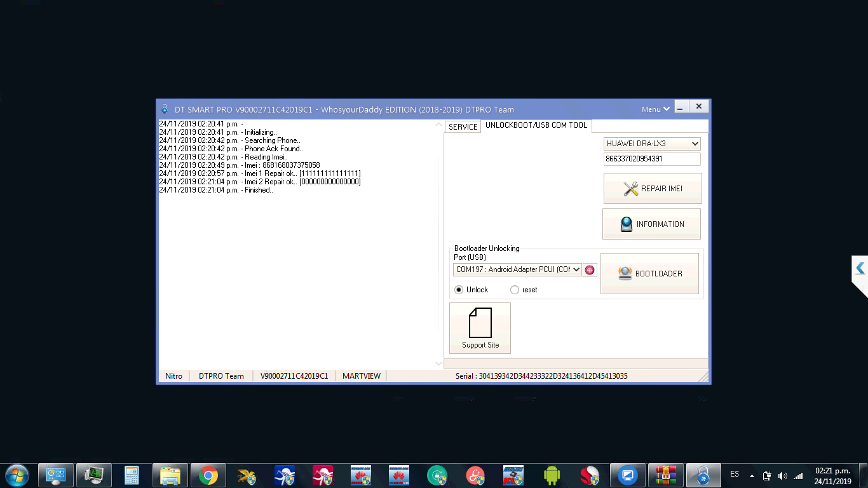868x488 pixels.
Task: Select the UNLOCKBOOT/USB COM TOOL tab
Action: (x=536, y=125)
